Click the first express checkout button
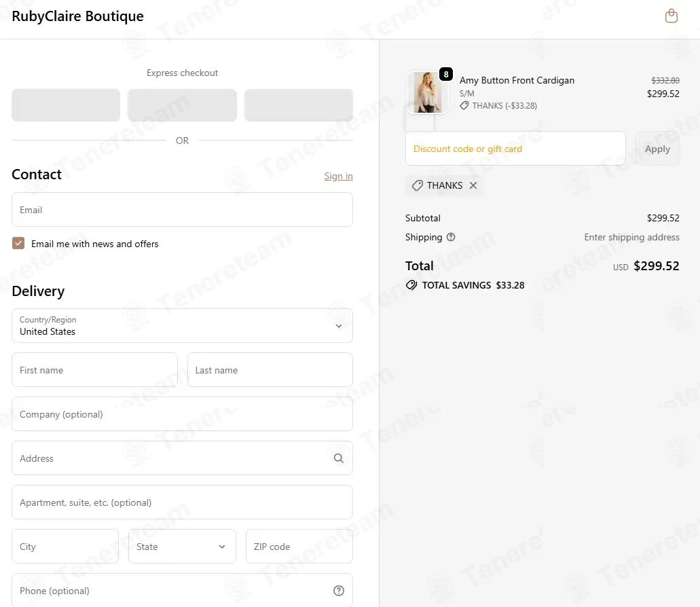 tap(66, 105)
